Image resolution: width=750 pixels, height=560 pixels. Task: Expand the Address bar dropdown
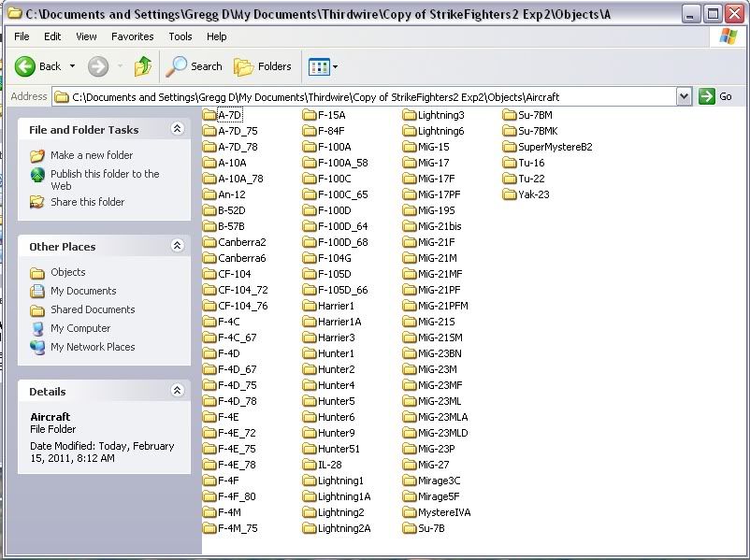coord(684,97)
